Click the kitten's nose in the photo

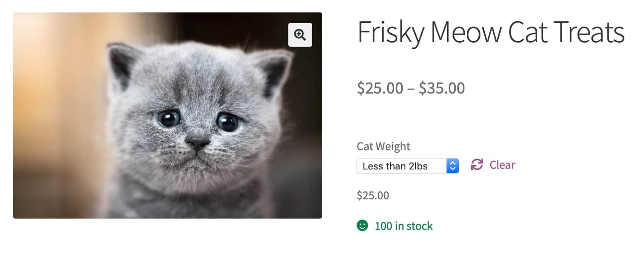click(197, 142)
